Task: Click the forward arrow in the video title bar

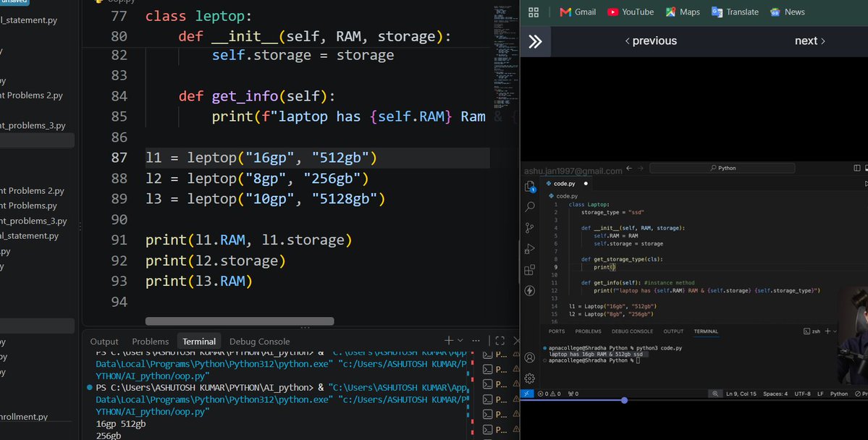Action: (641, 168)
